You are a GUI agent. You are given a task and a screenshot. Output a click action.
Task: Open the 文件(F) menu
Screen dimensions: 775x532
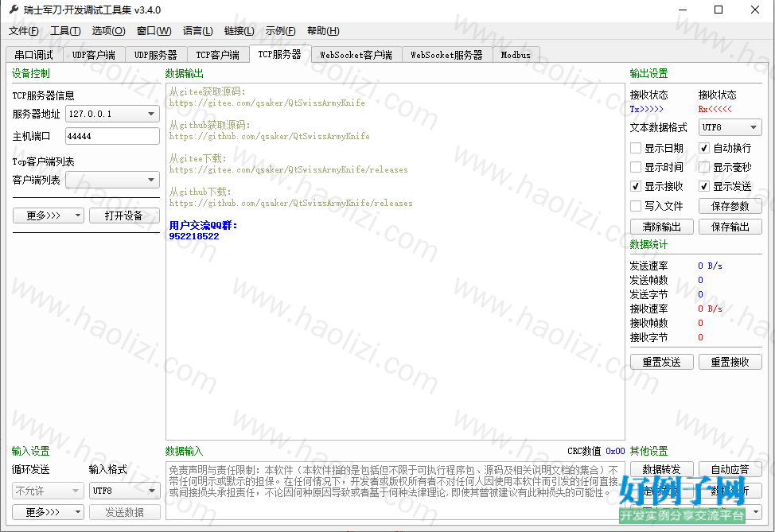(x=23, y=31)
